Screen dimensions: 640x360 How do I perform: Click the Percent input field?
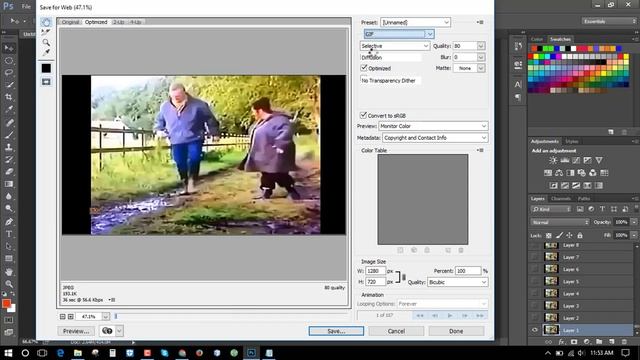click(468, 271)
